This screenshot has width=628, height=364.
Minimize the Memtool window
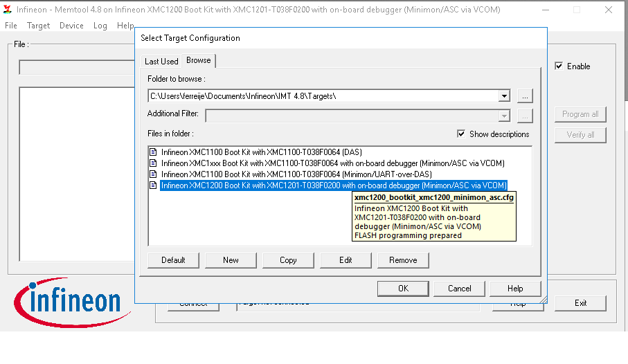(x=546, y=10)
